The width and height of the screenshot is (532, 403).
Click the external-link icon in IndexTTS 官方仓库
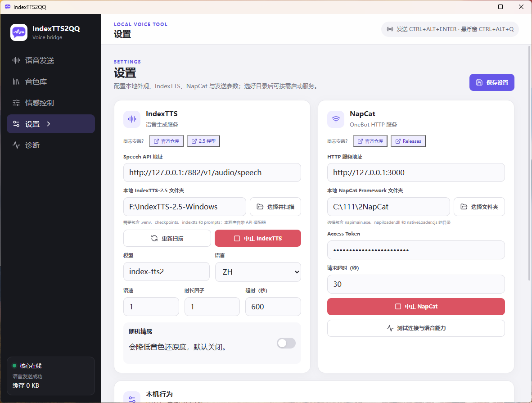tap(157, 141)
